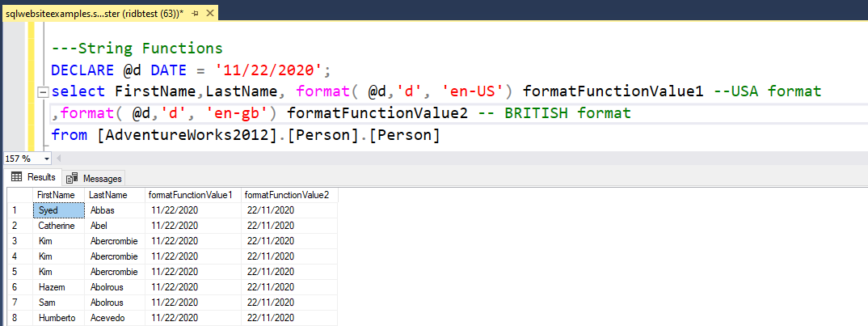Click 'Kim' in row 5
The width and height of the screenshot is (868, 326).
click(x=59, y=272)
